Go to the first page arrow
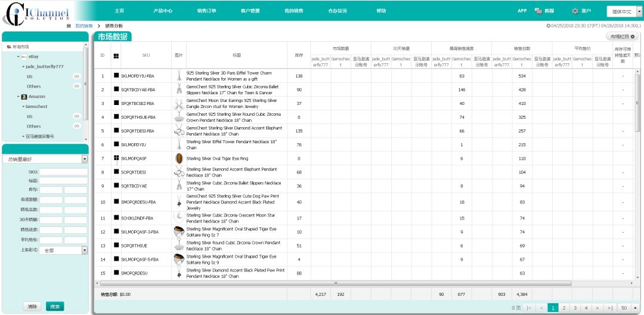This screenshot has height=315, width=644. click(x=529, y=308)
